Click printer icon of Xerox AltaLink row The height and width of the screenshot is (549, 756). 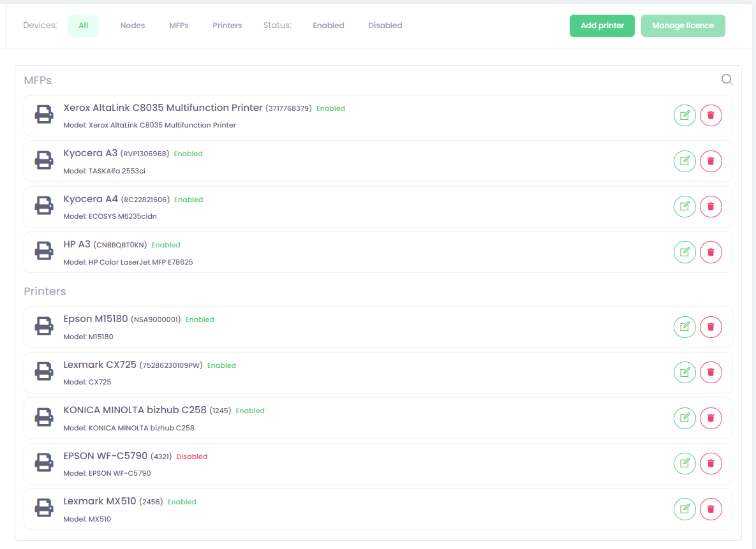point(44,115)
